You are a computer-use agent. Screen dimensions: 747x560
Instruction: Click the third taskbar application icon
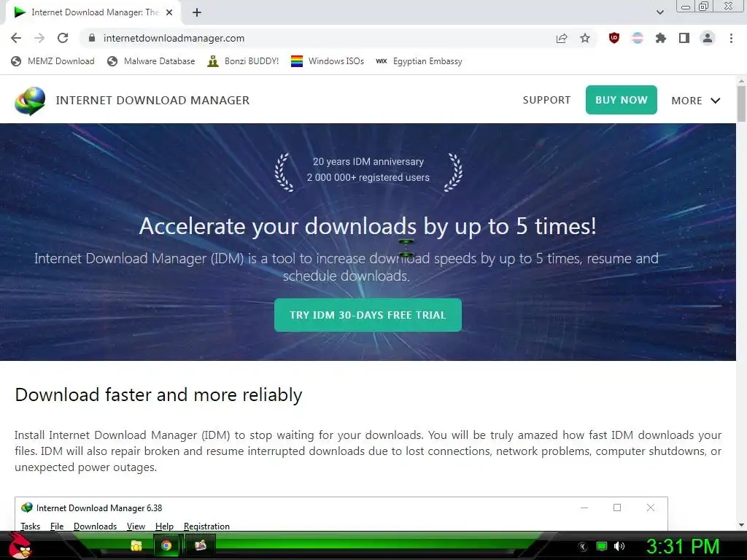click(201, 545)
